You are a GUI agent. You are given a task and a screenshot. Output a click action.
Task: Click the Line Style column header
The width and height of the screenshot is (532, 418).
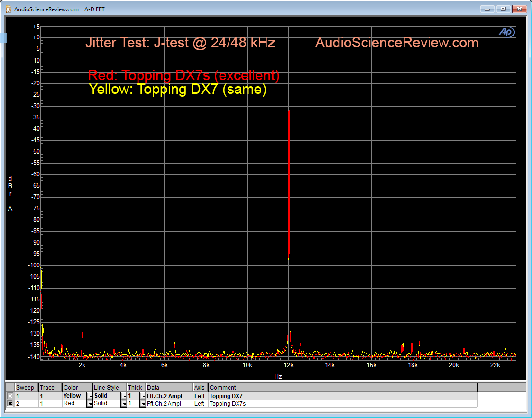coord(110,388)
